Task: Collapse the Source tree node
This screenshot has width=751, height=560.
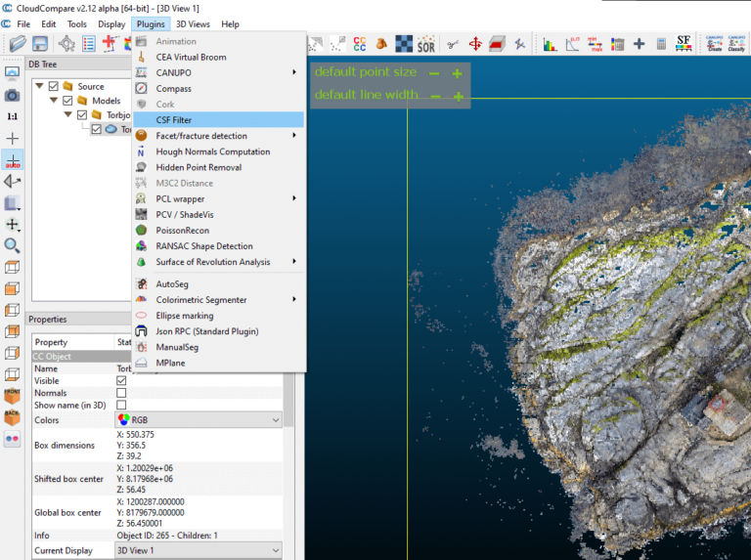Action: tap(39, 86)
